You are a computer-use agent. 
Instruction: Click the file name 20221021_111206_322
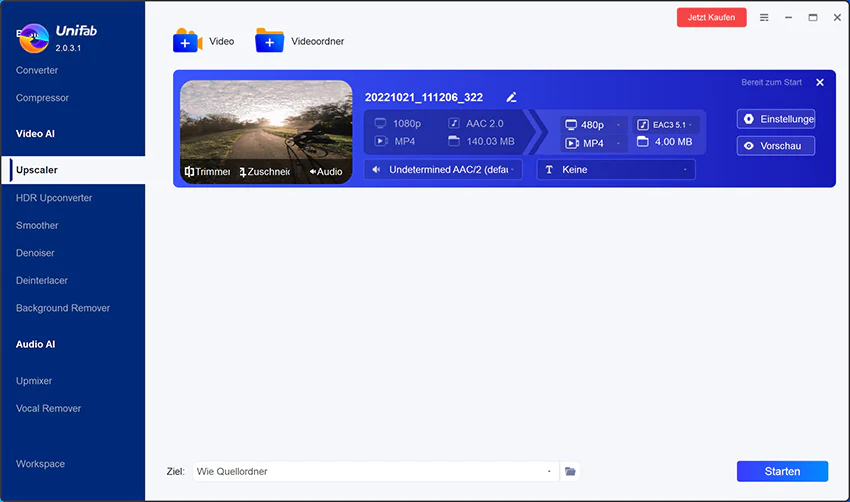coord(424,97)
